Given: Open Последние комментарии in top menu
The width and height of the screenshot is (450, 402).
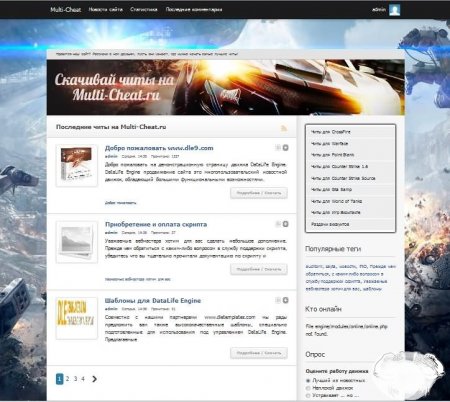Looking at the screenshot, I should (194, 10).
